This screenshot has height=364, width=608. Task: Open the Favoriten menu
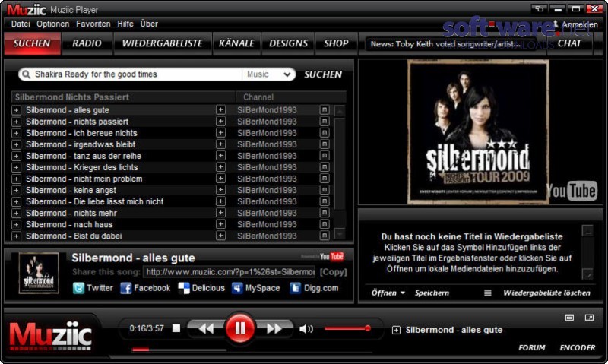coord(93,24)
